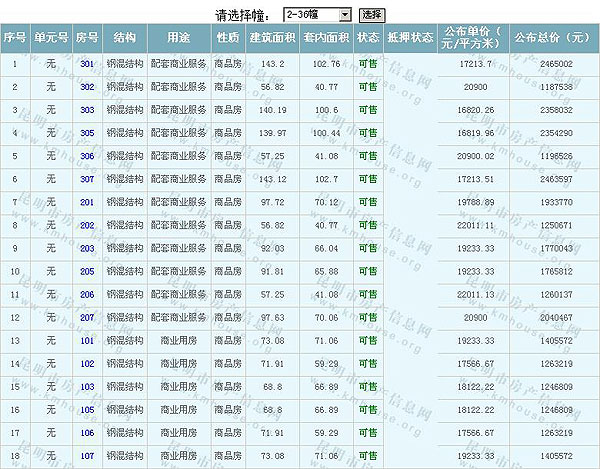Open room 302 details link
Screen dimensions: 600x469
pos(87,87)
